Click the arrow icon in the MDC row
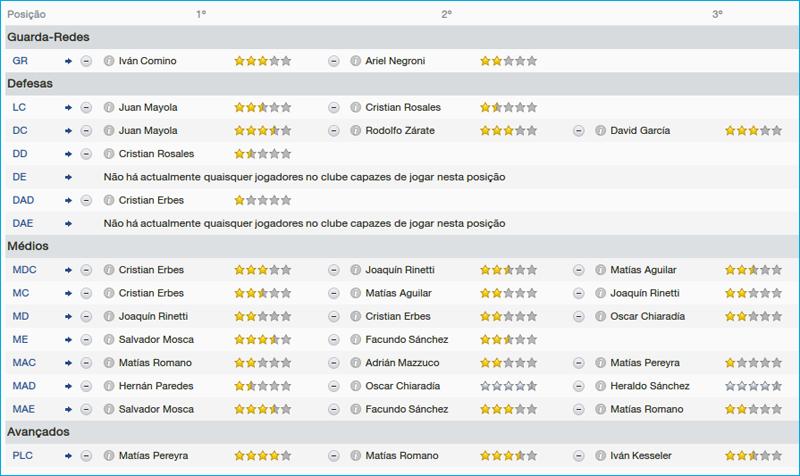The width and height of the screenshot is (800, 476). 68,270
